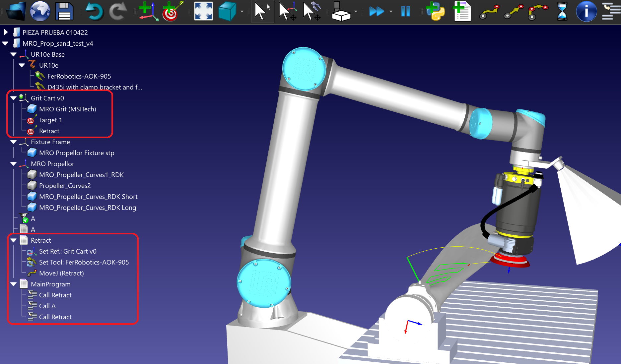Select Call A instruction in MainProgram

(x=47, y=306)
